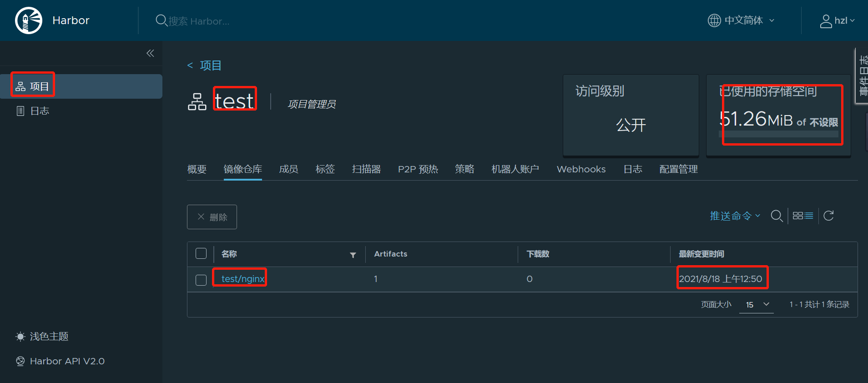Open Harbor API V2.0 link
868x383 pixels.
tap(67, 361)
